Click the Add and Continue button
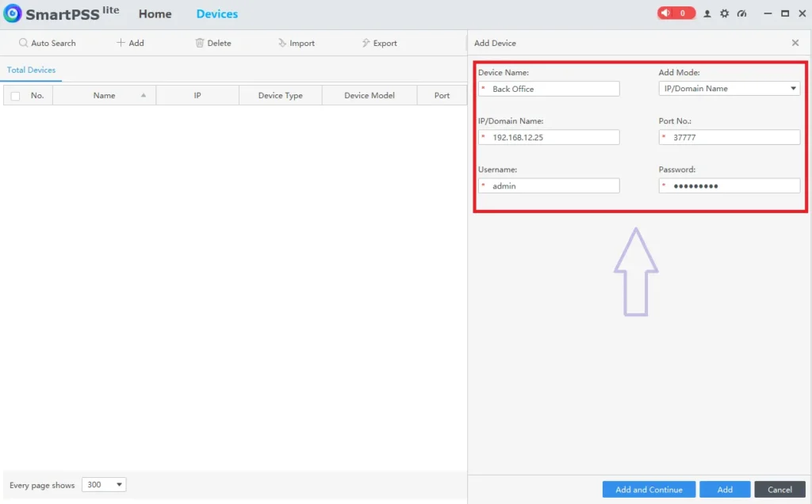 click(x=648, y=489)
